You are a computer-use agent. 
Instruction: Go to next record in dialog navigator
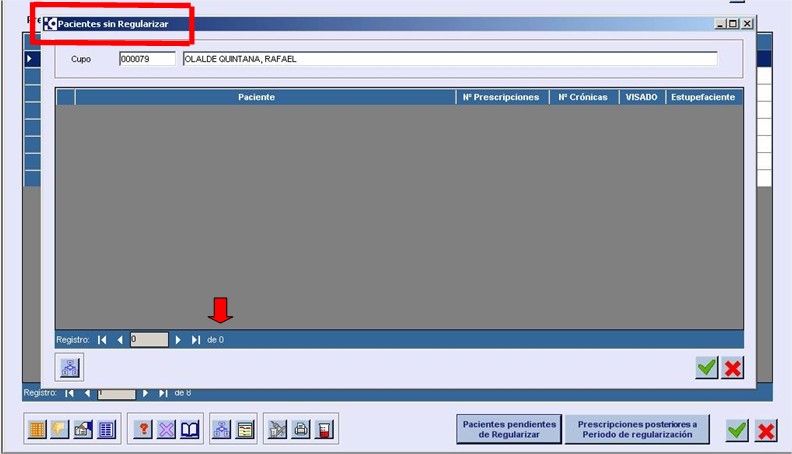point(179,340)
